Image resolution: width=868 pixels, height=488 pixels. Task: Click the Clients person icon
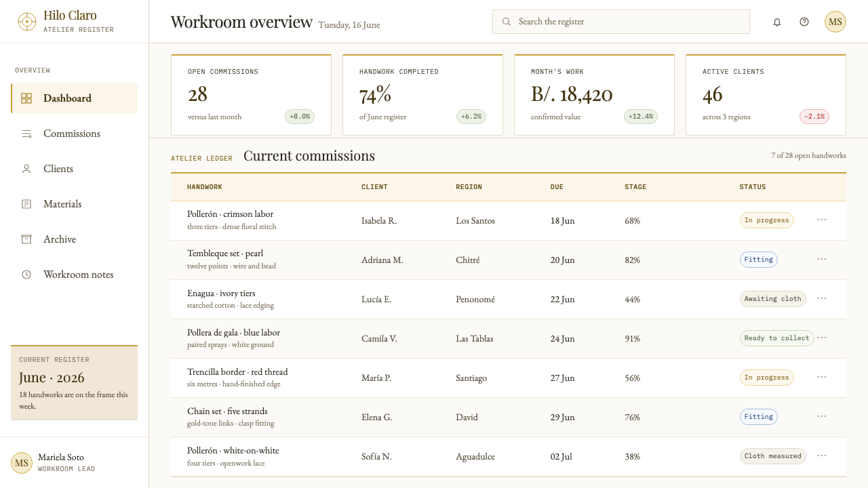[x=26, y=169]
